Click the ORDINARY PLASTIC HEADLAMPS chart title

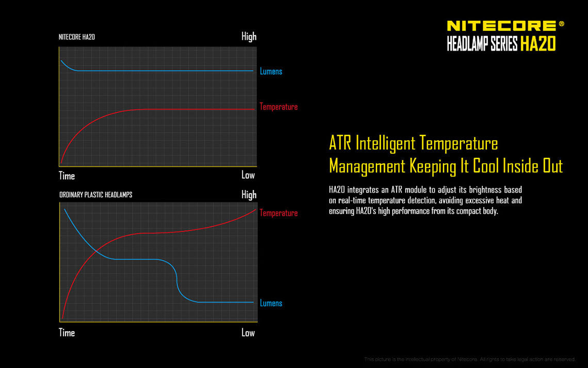[95, 195]
